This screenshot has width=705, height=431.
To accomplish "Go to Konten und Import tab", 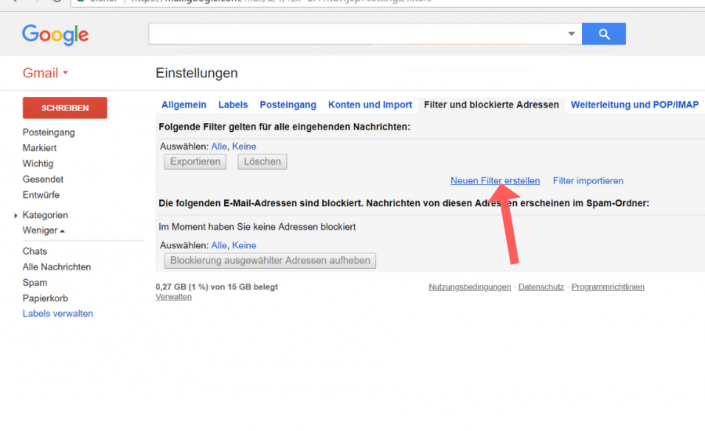I will [369, 105].
